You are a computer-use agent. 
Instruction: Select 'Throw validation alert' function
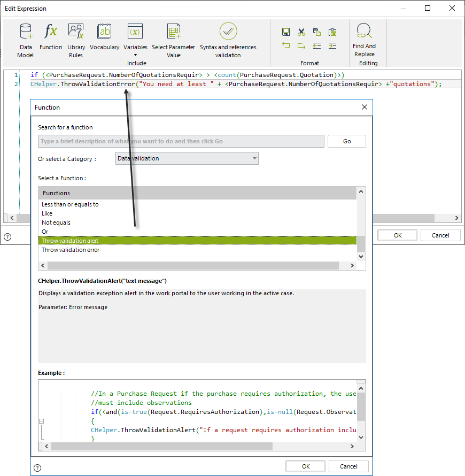pos(197,241)
